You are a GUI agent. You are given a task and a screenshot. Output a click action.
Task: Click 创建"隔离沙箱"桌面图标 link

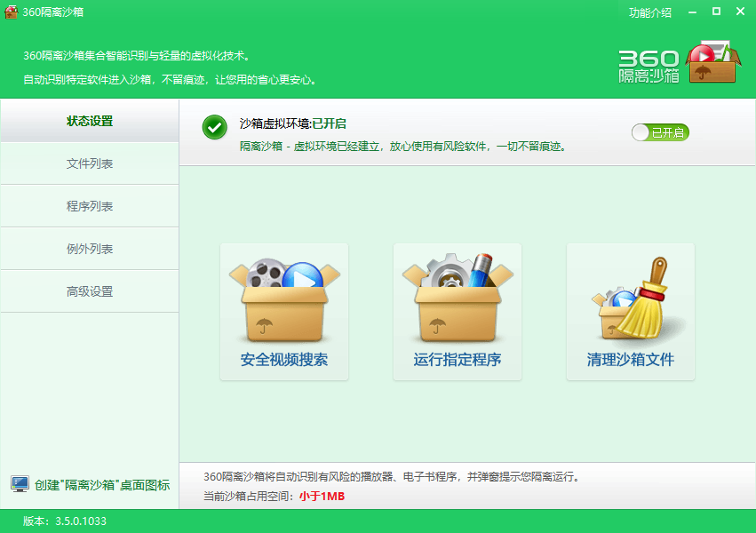(102, 485)
